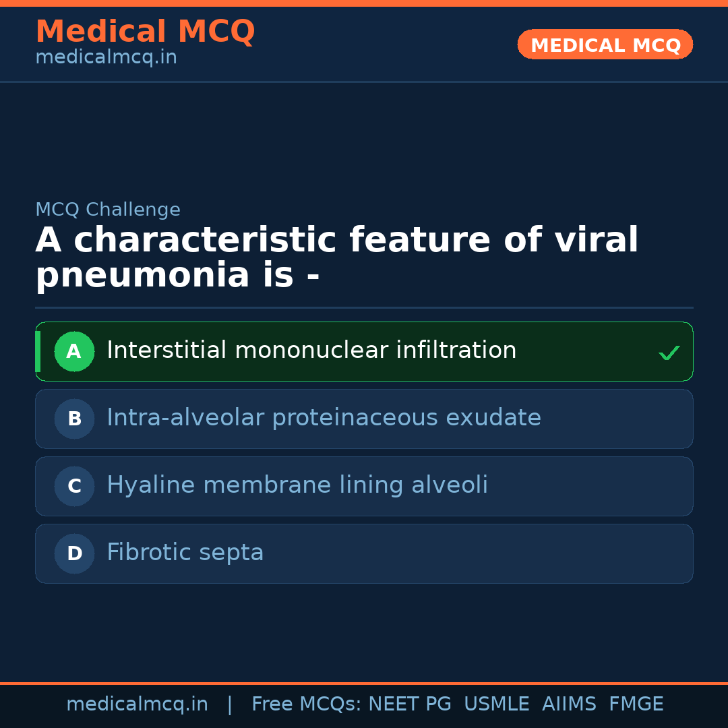
Task: Click the green checkmark on option A
Action: [669, 353]
